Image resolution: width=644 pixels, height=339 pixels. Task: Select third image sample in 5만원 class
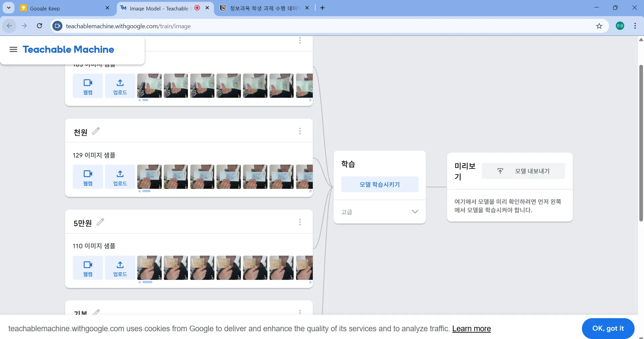pos(202,268)
